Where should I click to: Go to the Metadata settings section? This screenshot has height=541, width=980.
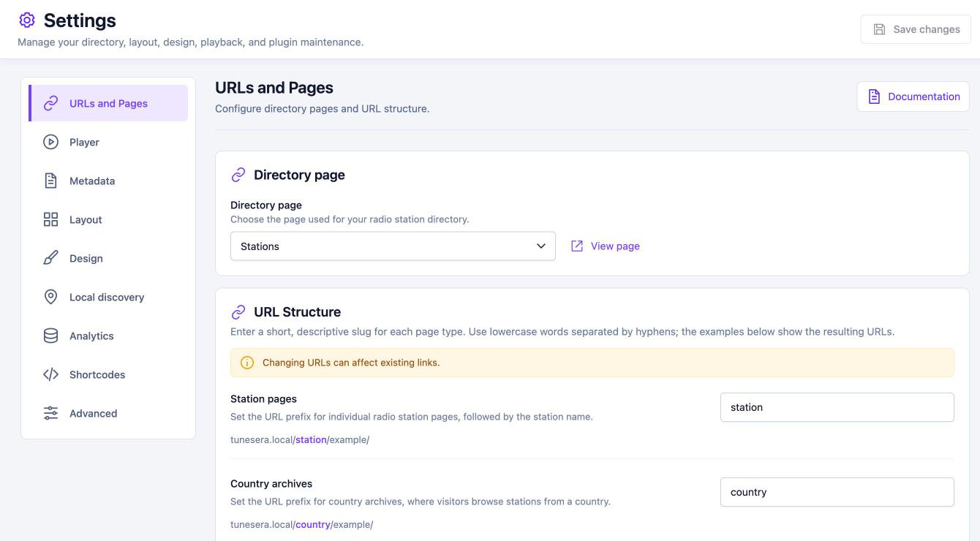tap(108, 181)
